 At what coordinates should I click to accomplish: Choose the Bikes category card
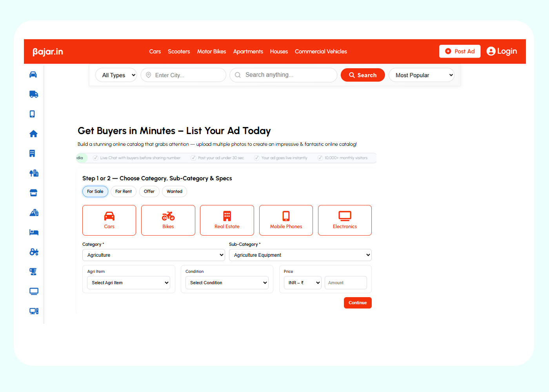(x=168, y=220)
